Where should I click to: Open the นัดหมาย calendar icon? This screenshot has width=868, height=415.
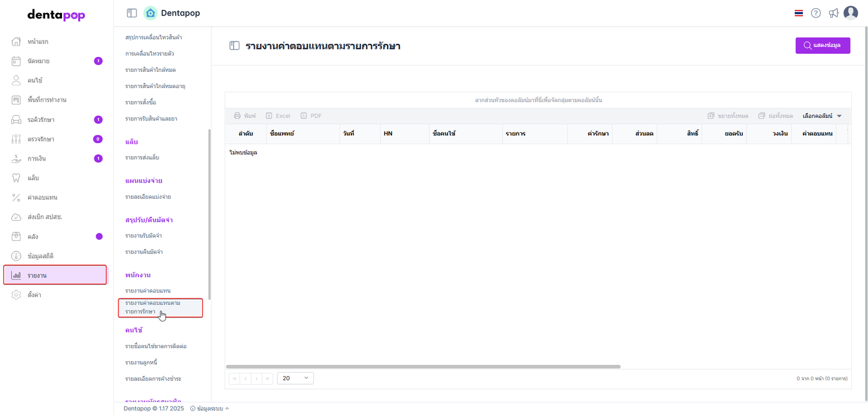click(x=17, y=61)
